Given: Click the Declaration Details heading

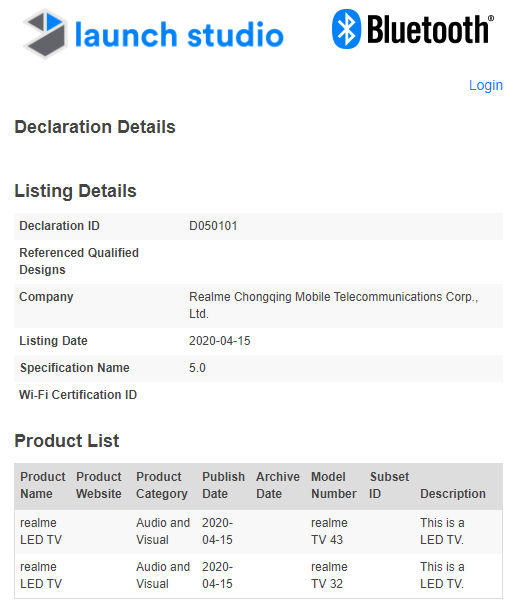Looking at the screenshot, I should [x=95, y=127].
